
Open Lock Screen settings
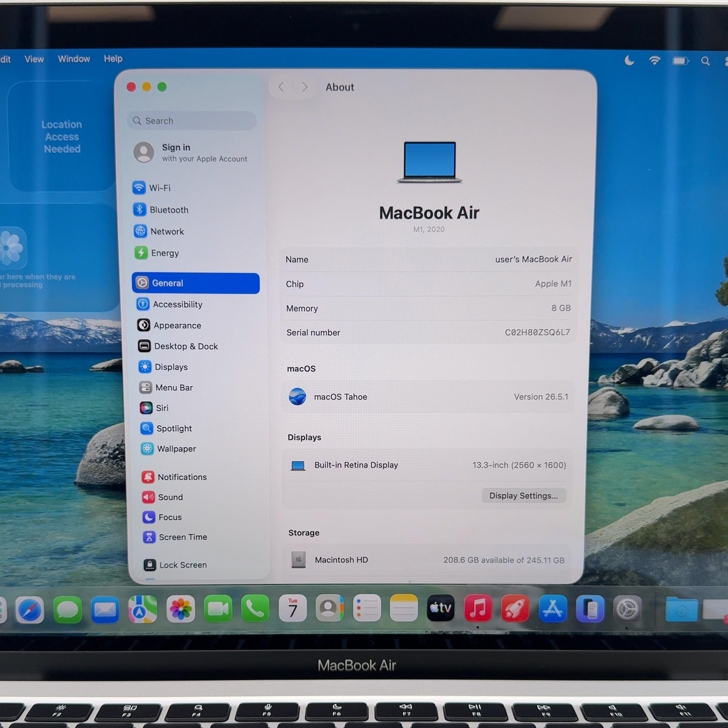click(175, 565)
